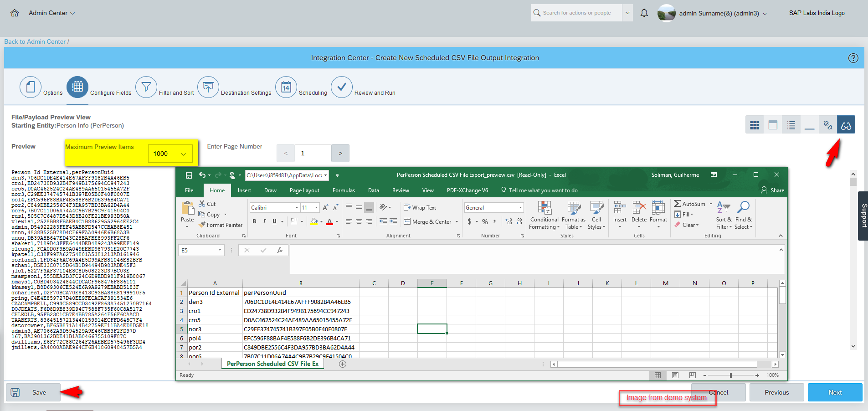This screenshot has height=411, width=868.
Task: Add a new sheet with plus icon
Action: pyautogui.click(x=343, y=364)
